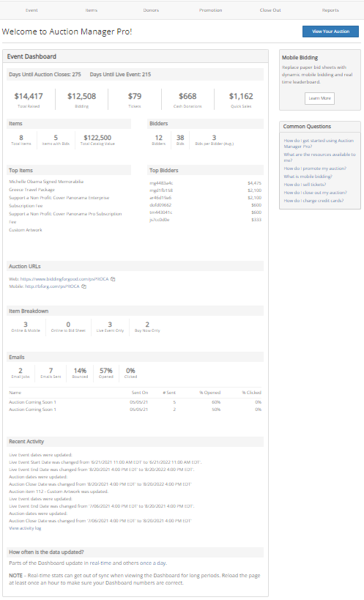Open the Close Out menu

[x=270, y=10]
